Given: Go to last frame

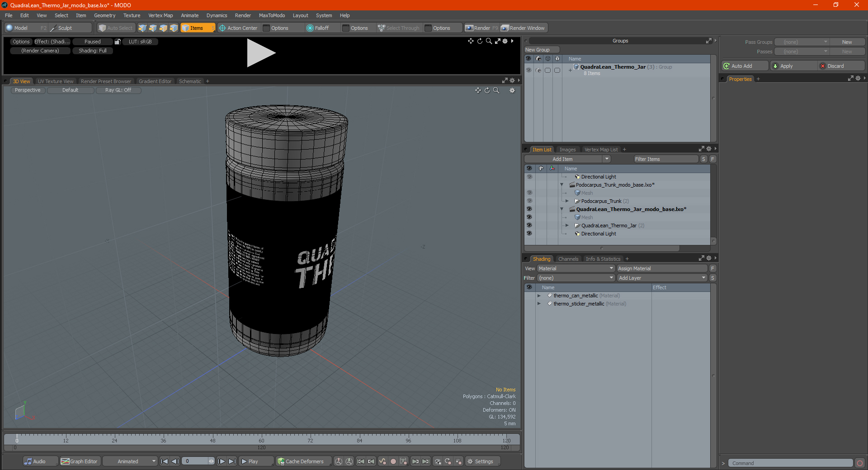Looking at the screenshot, I should tap(232, 461).
